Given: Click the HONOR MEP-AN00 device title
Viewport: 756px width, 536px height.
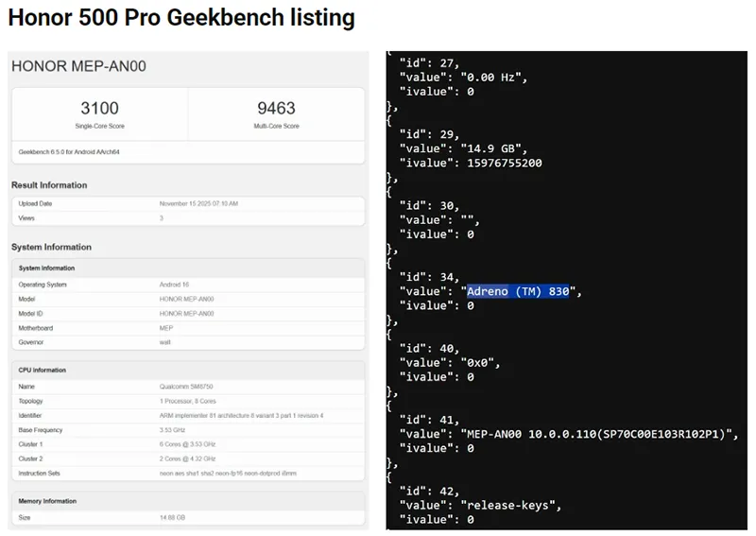Looking at the screenshot, I should point(78,66).
